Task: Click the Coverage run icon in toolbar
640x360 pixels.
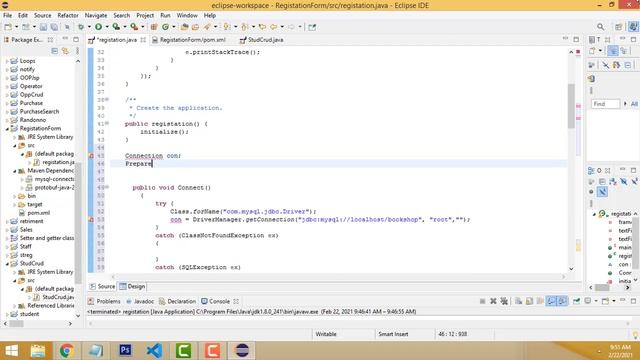Action: 116,27
